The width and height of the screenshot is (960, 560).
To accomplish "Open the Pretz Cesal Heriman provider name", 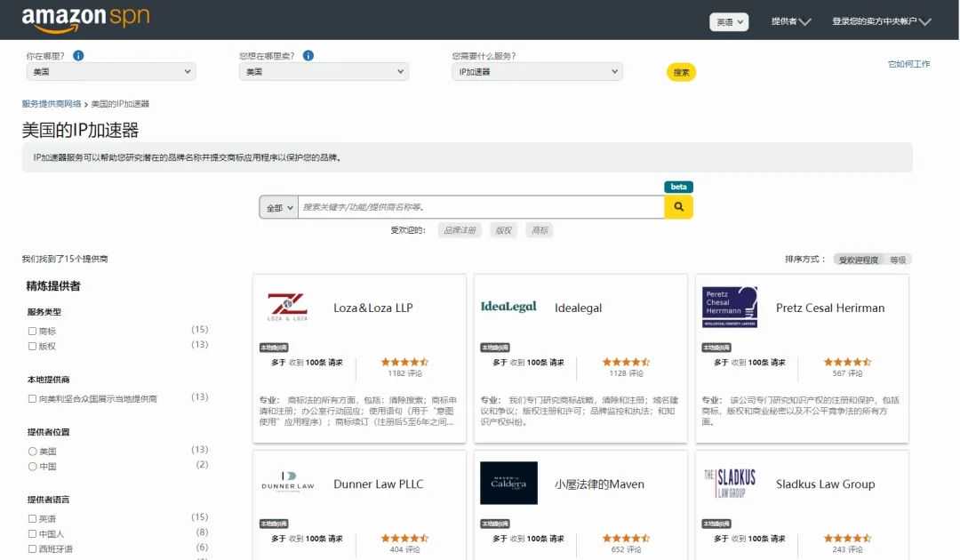I will point(830,308).
